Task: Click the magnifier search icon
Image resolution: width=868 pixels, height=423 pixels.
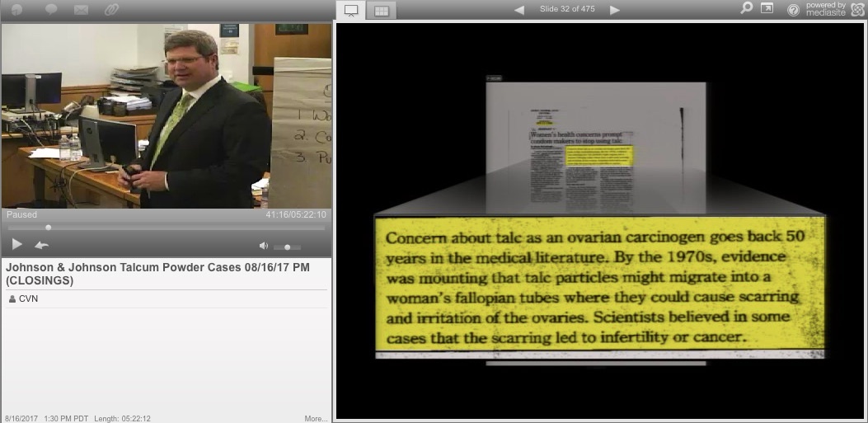Action: (x=747, y=7)
